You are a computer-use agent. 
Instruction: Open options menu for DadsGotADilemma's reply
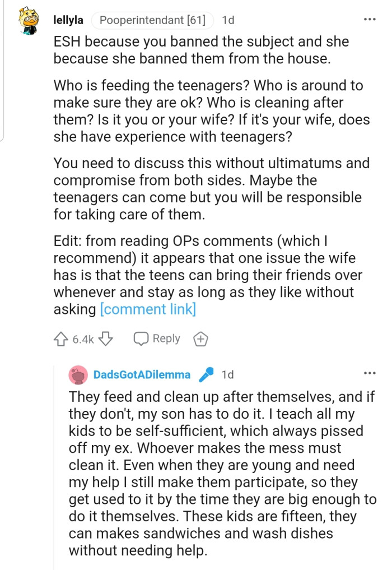(x=370, y=373)
